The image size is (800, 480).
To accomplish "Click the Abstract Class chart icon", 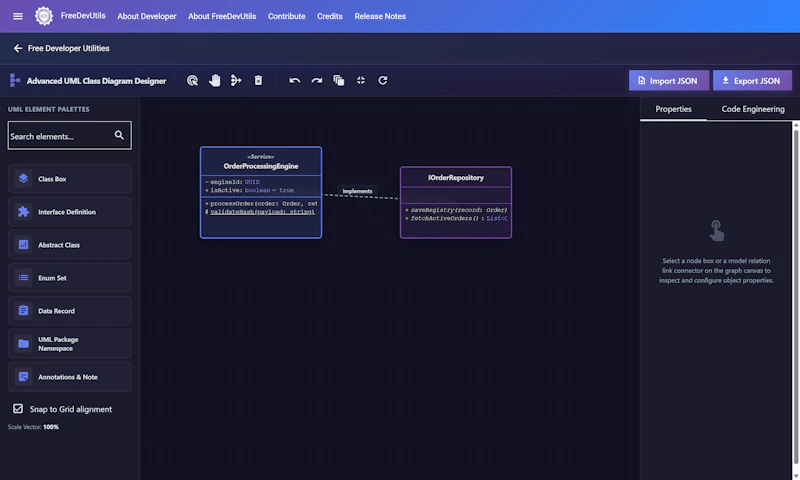I will [23, 245].
